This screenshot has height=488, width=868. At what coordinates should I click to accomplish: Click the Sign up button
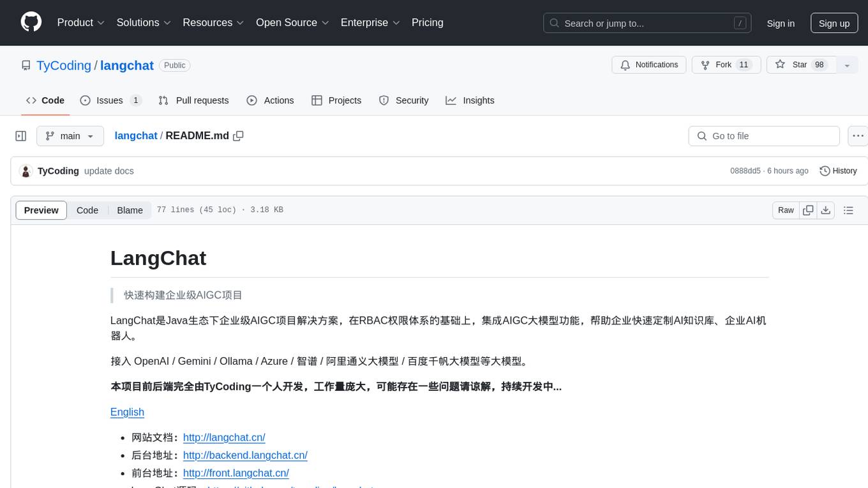pyautogui.click(x=834, y=23)
